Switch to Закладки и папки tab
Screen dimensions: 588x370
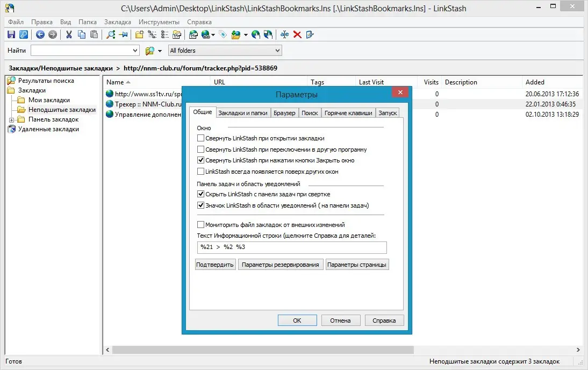pyautogui.click(x=242, y=113)
